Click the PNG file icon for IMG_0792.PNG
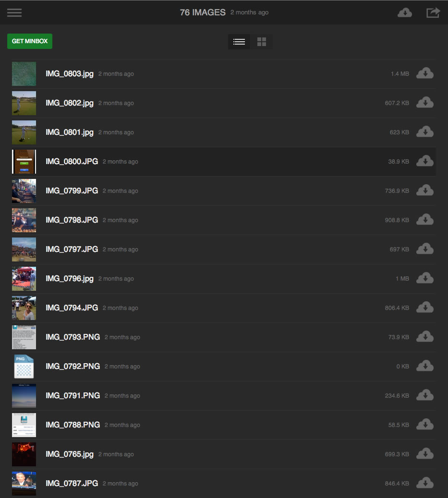The width and height of the screenshot is (448, 498). click(24, 367)
